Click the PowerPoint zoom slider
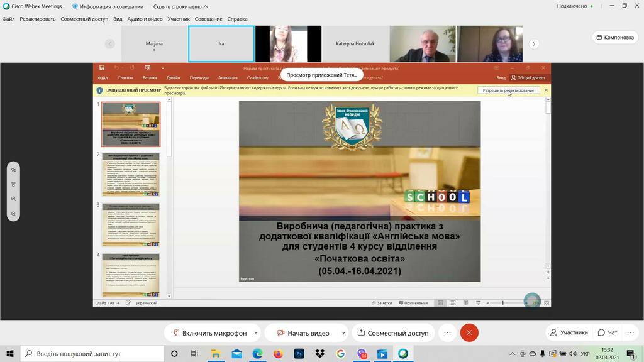The width and height of the screenshot is (644, 362). click(506, 303)
